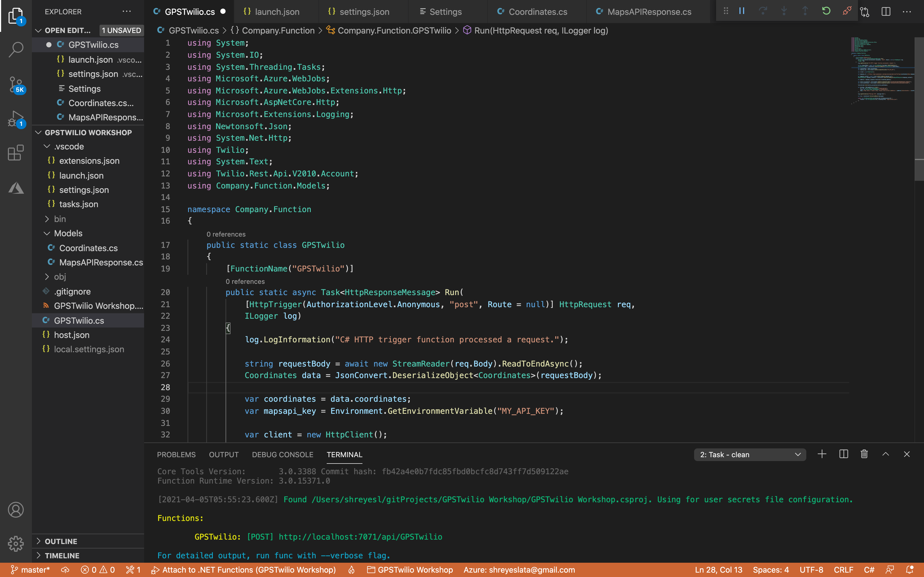Open the Extensions view

click(16, 153)
